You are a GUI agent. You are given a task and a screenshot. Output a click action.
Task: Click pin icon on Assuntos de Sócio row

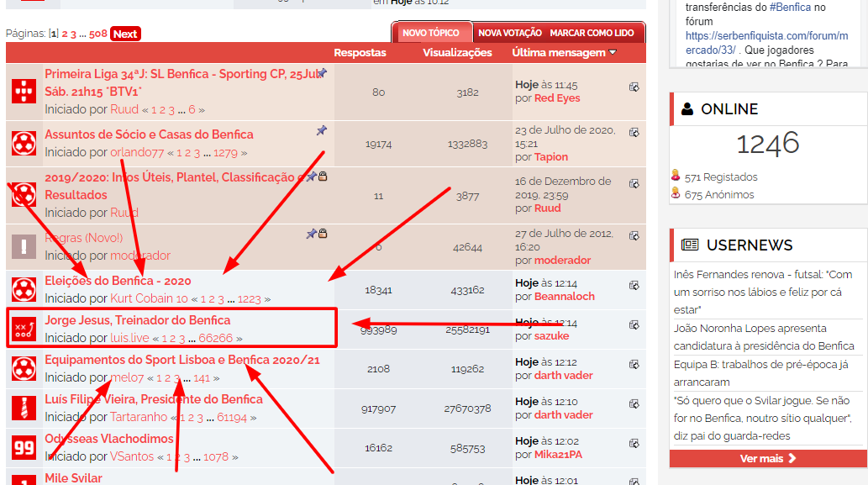[322, 130]
